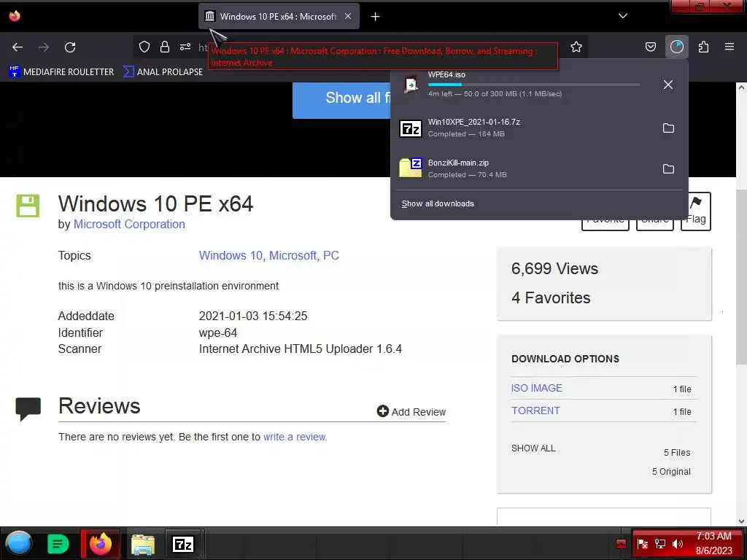
Task: Open the BonziKill-main.zip download entry
Action: click(524, 169)
